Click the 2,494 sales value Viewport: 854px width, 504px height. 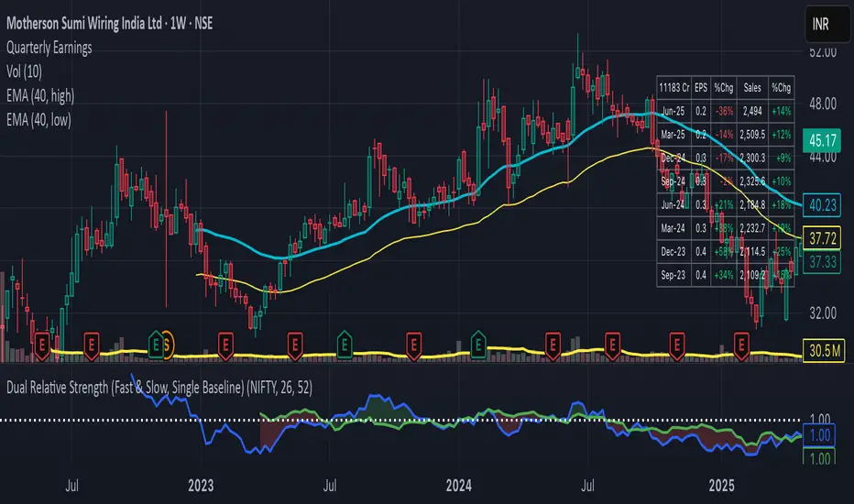(752, 111)
